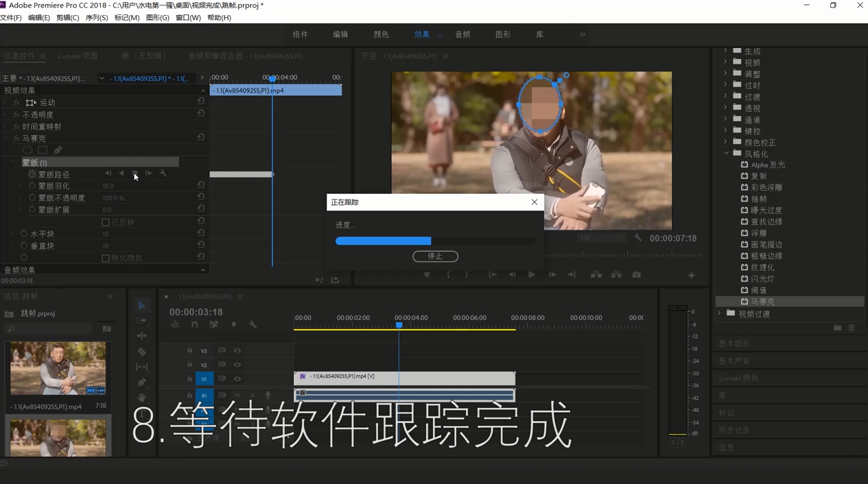Open the 窗口(W) menu
This screenshot has height=484, width=868.
[188, 18]
